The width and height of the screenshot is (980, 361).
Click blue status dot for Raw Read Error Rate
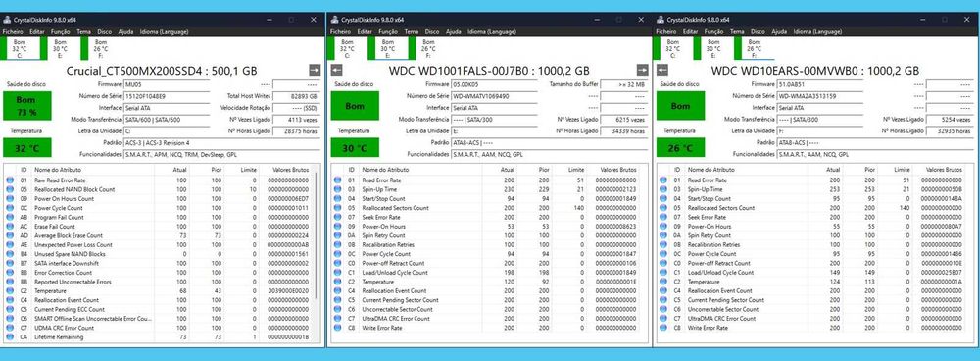(10, 180)
